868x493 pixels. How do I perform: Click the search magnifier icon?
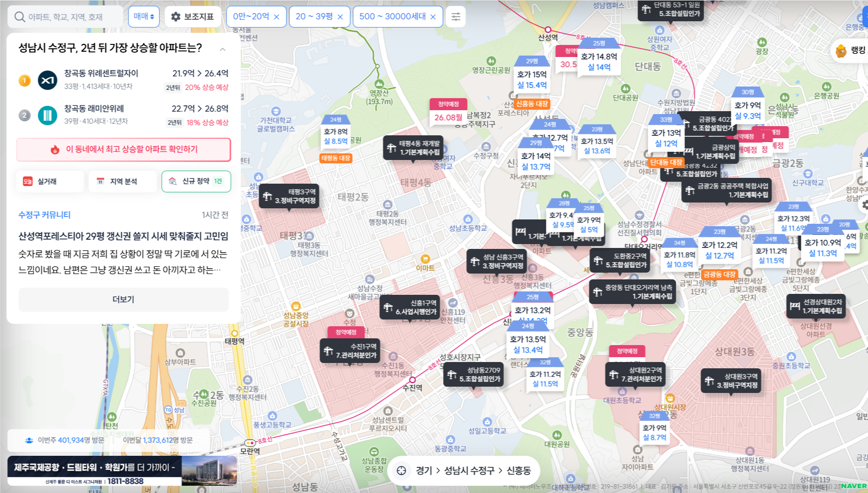(19, 17)
